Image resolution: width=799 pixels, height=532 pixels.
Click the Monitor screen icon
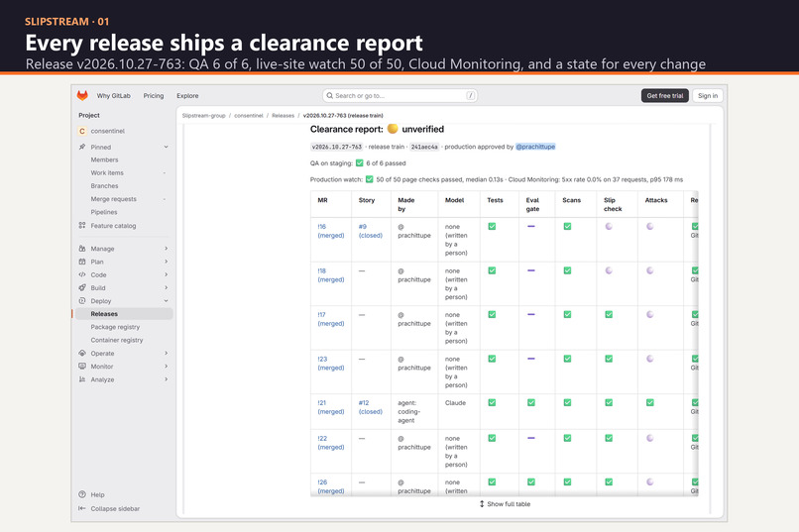[x=82, y=366]
